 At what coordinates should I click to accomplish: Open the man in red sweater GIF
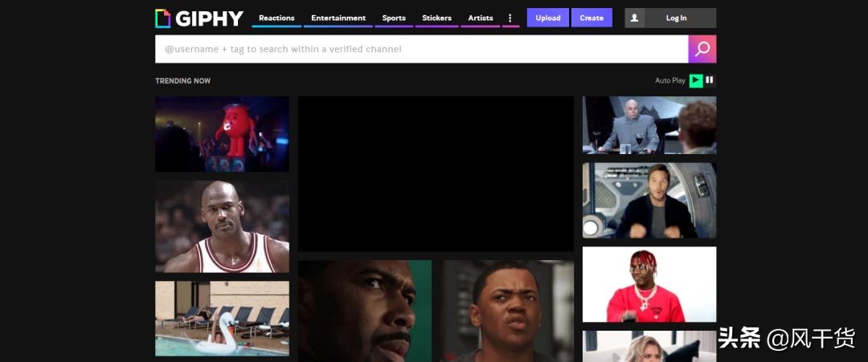[649, 284]
